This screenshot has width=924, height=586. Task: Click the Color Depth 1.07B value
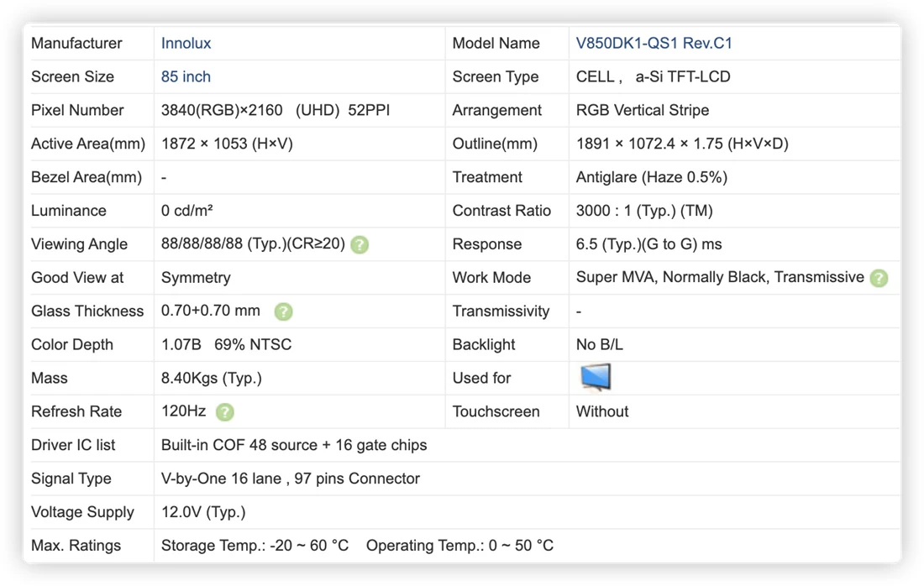(x=181, y=344)
